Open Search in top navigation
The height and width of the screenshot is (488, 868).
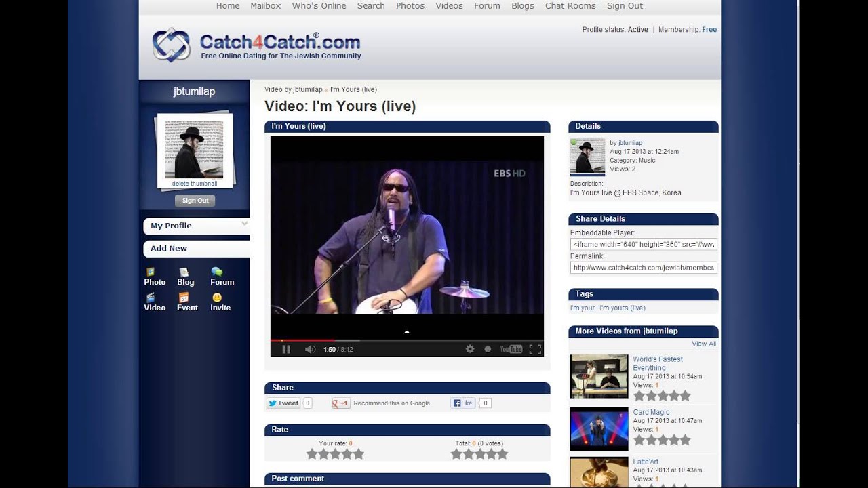(x=371, y=6)
